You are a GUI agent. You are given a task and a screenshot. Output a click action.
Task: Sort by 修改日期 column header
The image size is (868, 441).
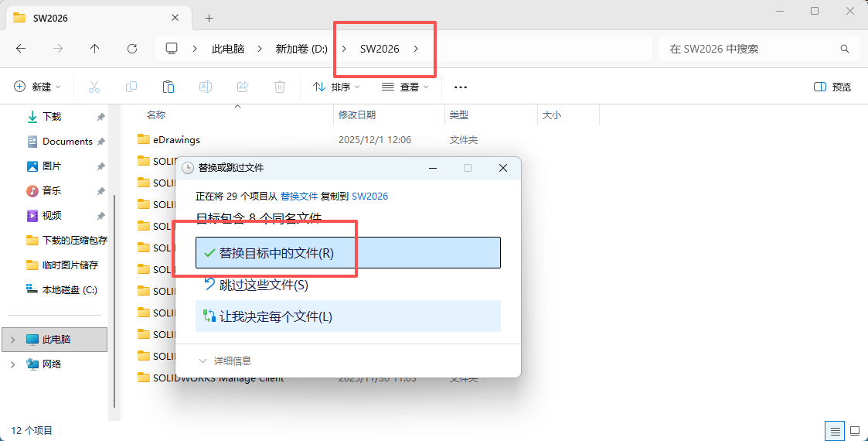click(x=357, y=115)
